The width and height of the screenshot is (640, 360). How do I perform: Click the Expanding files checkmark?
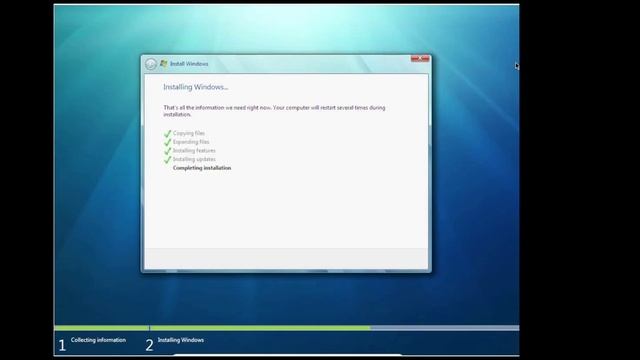(x=167, y=142)
